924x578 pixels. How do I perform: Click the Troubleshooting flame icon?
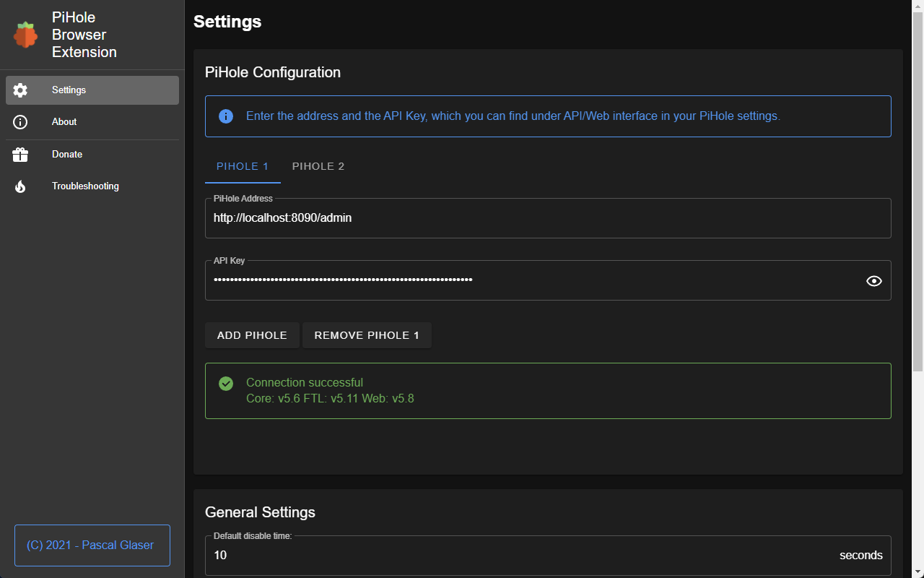click(x=20, y=186)
